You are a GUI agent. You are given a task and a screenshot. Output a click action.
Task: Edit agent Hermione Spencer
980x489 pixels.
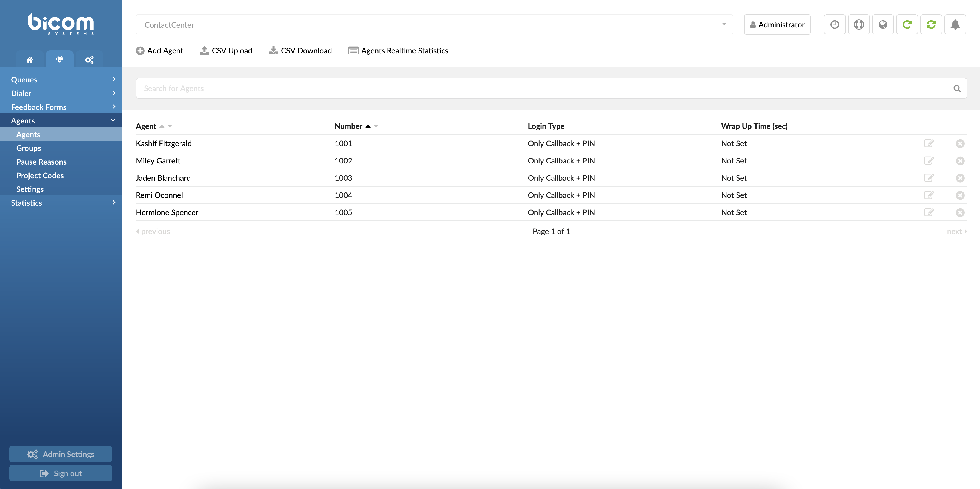pyautogui.click(x=929, y=212)
